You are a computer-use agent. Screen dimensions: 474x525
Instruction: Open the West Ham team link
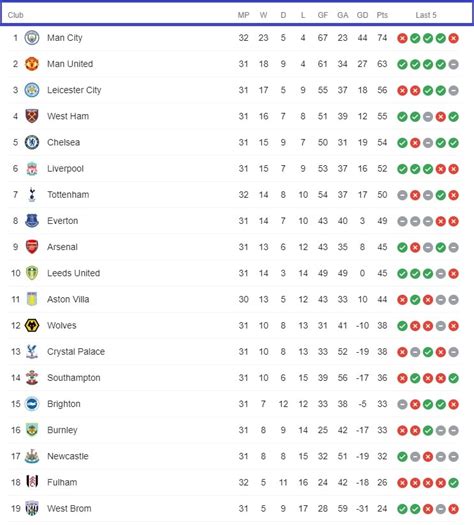point(68,116)
